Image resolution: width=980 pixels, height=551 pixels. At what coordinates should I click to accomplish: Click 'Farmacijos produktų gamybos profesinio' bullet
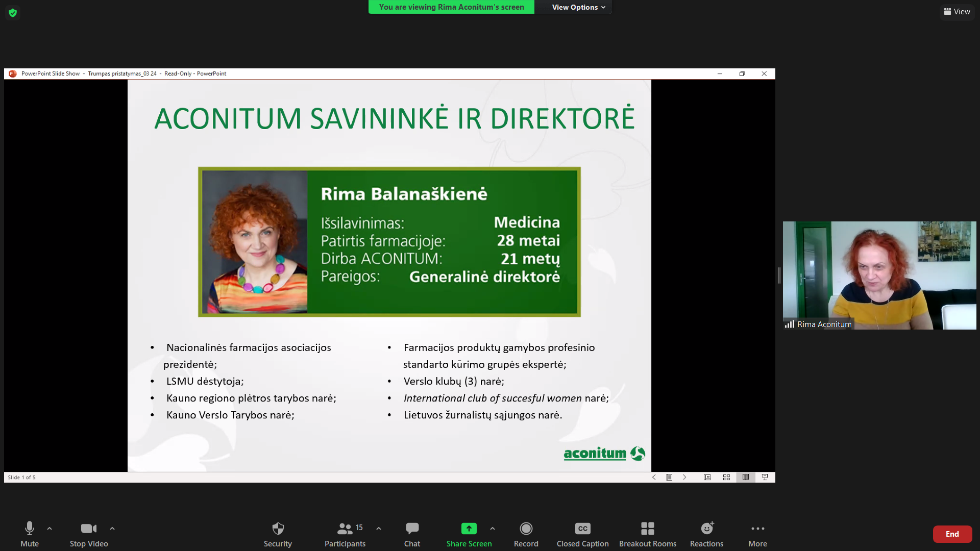click(x=499, y=347)
